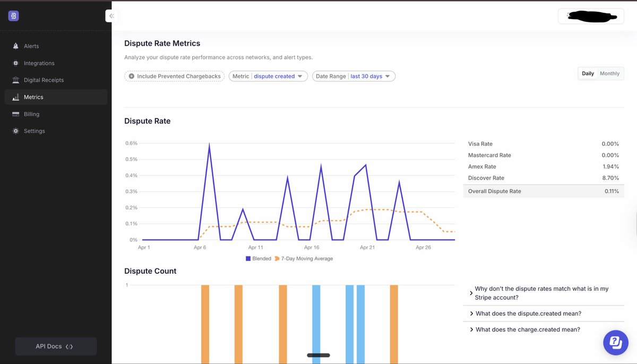Click the Apr 16 x-axis label

coord(312,248)
